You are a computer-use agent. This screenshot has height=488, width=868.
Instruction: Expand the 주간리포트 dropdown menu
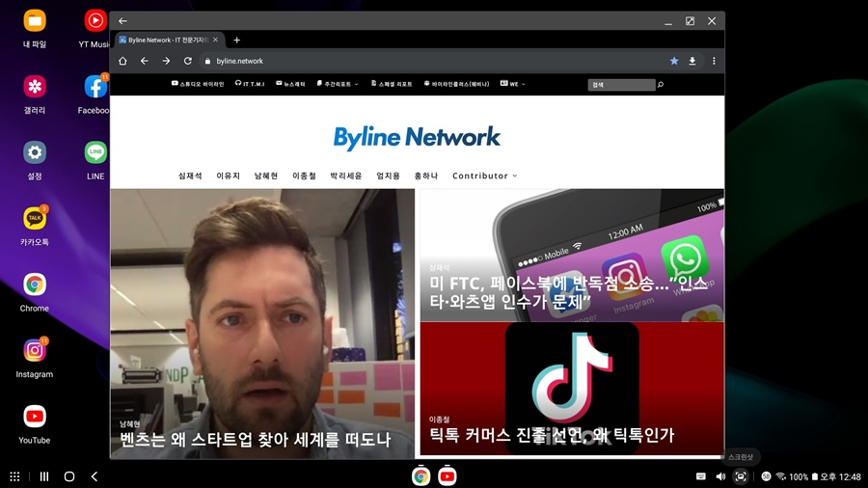[338, 84]
